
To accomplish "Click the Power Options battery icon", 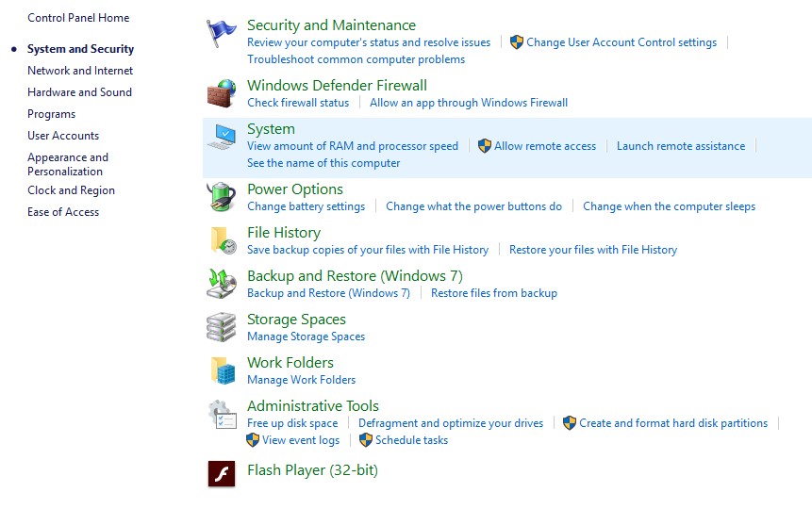I will pyautogui.click(x=222, y=198).
